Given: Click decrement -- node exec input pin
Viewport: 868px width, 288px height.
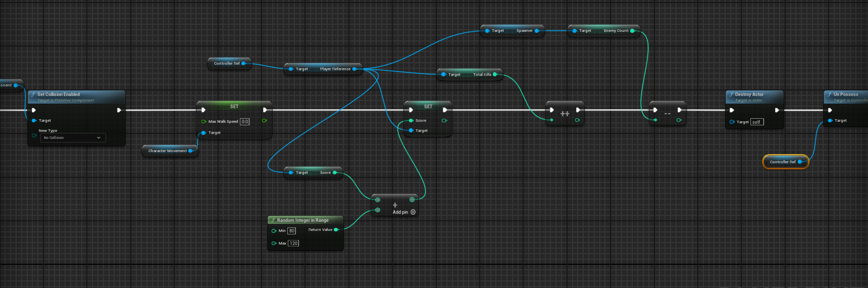Looking at the screenshot, I should (655, 110).
